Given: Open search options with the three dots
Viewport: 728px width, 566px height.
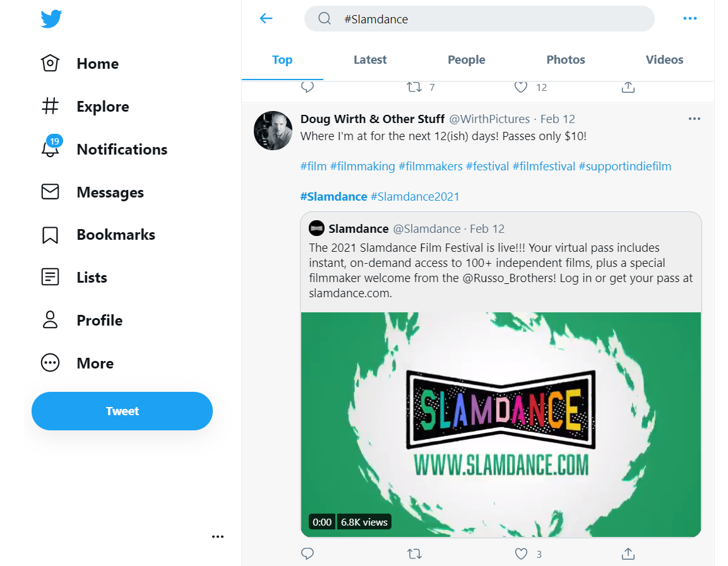Looking at the screenshot, I should [690, 18].
